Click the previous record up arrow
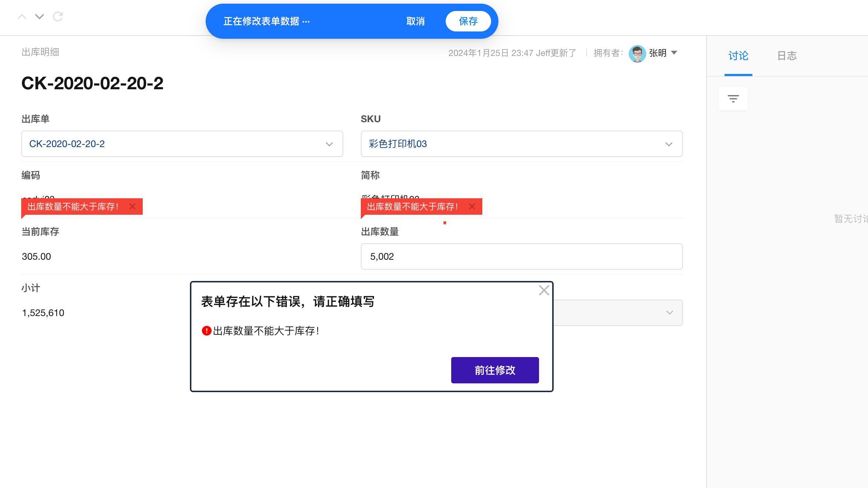The width and height of the screenshot is (868, 488). click(22, 16)
